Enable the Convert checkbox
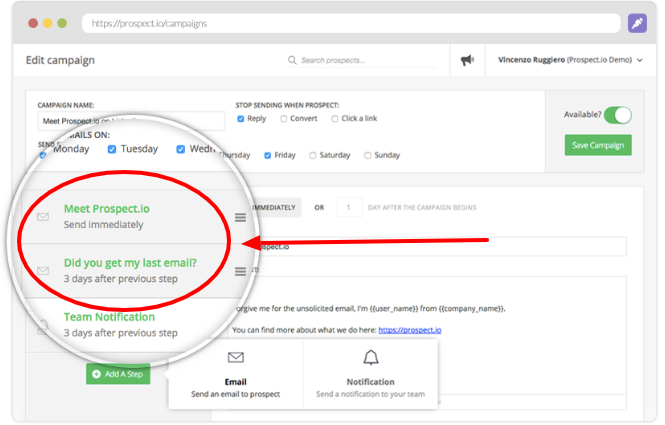The width and height of the screenshot is (665, 425). (x=283, y=119)
